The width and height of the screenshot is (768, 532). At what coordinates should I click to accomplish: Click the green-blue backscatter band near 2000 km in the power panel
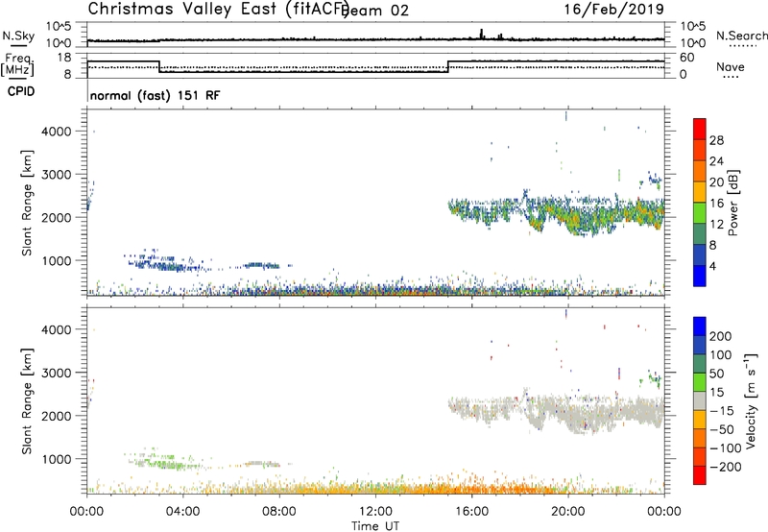pyautogui.click(x=557, y=213)
